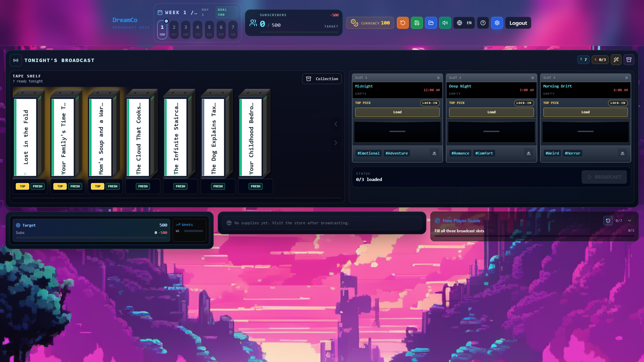Click the supplies box icon
This screenshot has height=362, width=644.
pyautogui.click(x=229, y=223)
